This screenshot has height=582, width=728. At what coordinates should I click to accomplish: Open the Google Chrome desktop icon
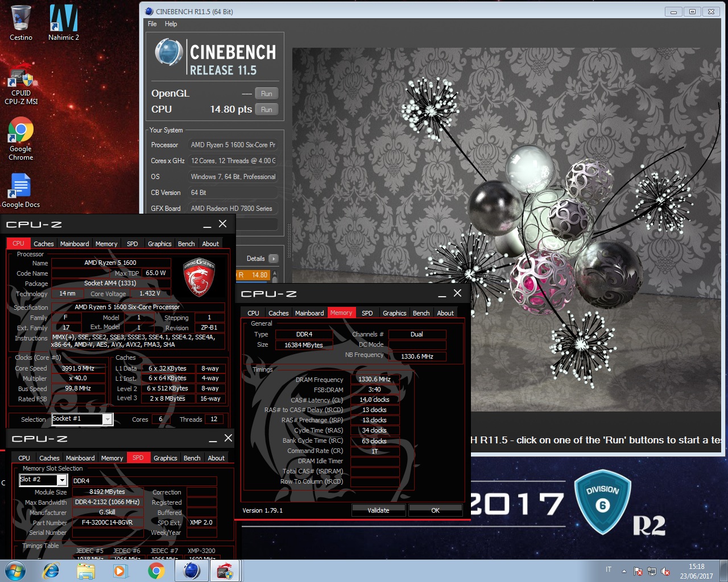tap(21, 139)
